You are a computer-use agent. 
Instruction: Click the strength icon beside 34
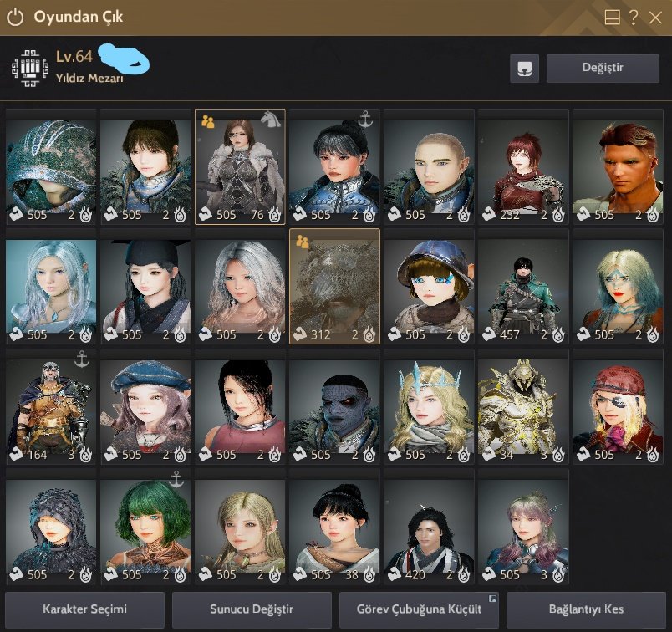(488, 454)
